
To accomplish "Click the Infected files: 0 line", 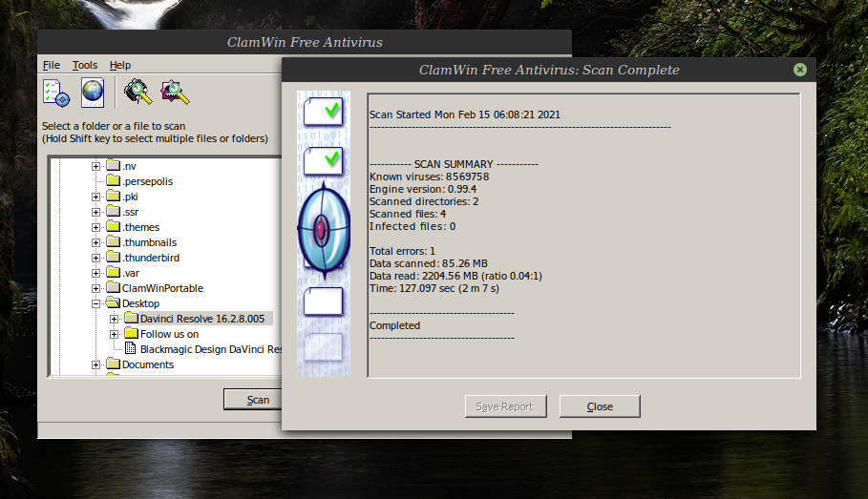I will pos(413,226).
